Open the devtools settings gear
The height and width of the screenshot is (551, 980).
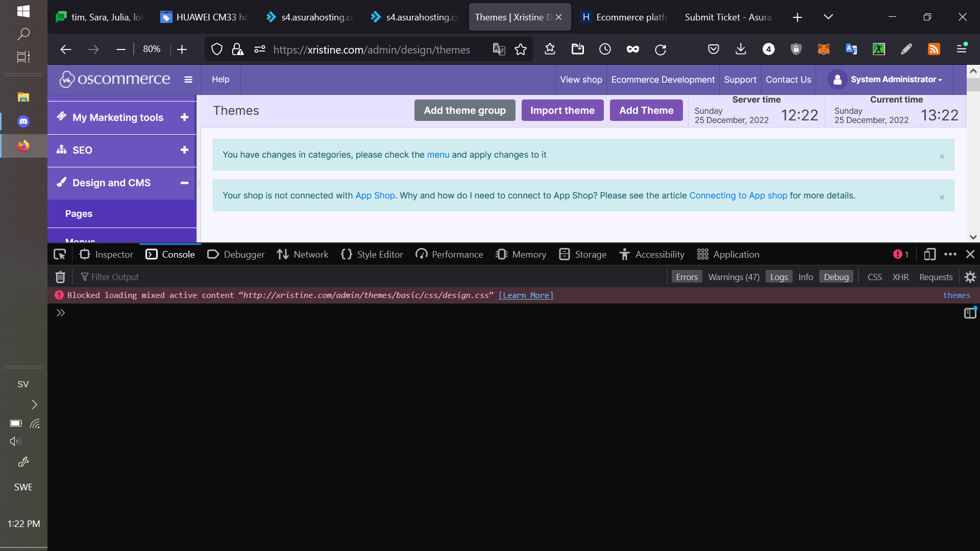(x=970, y=277)
